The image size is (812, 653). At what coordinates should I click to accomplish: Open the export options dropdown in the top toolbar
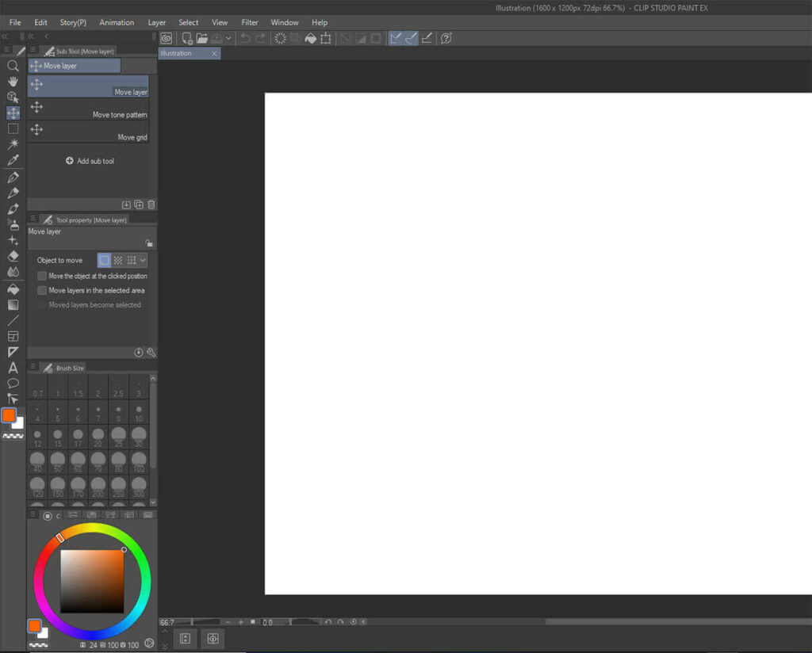[x=228, y=38]
